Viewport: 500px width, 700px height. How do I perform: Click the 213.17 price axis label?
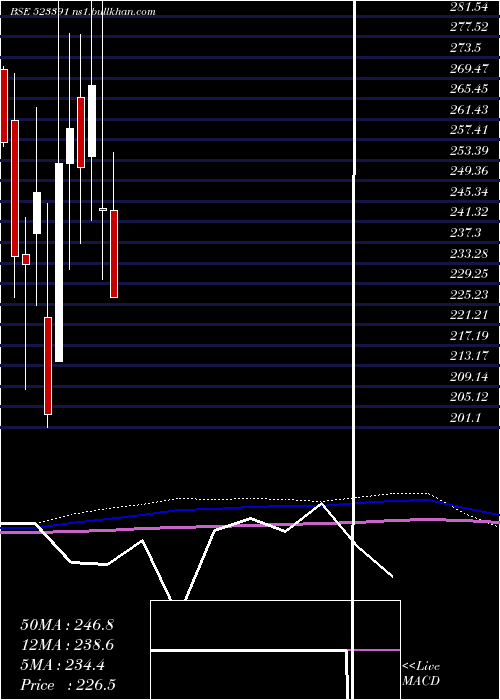coord(469,356)
